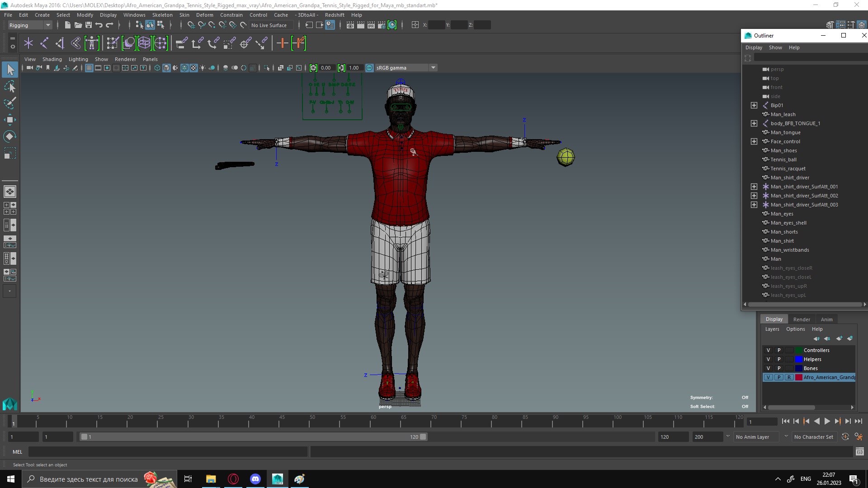868x488 pixels.
Task: Open the sRGB gamma view transform dropdown
Action: click(x=433, y=68)
